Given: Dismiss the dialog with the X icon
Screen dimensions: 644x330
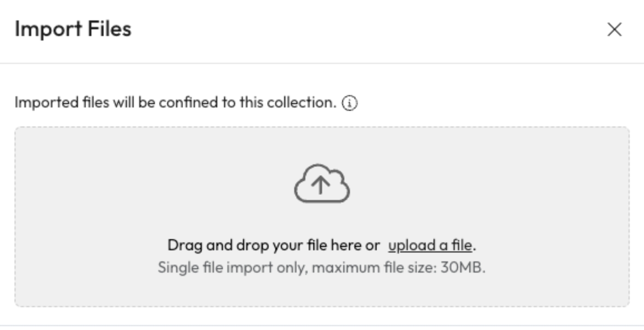Looking at the screenshot, I should tap(614, 30).
